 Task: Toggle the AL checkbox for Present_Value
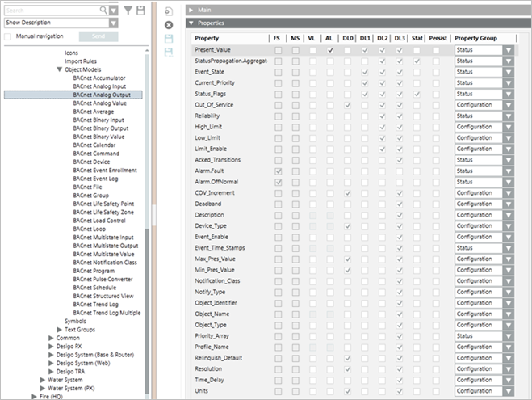pyautogui.click(x=329, y=50)
